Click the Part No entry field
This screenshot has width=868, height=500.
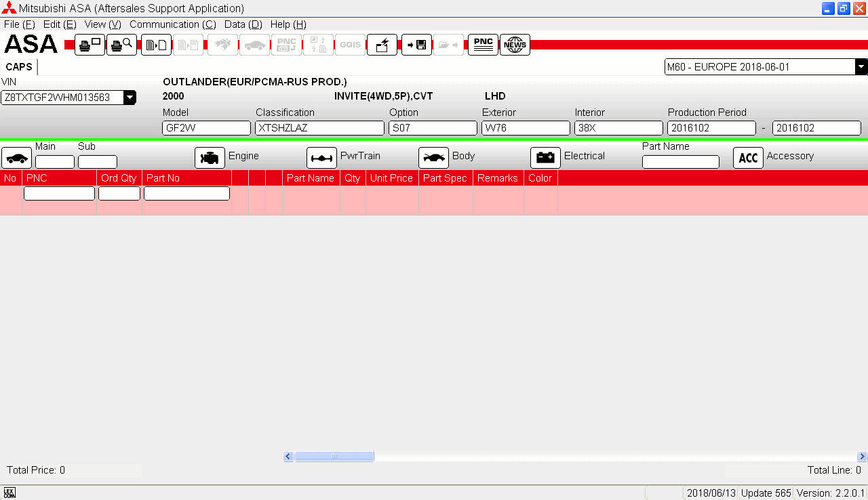(186, 194)
